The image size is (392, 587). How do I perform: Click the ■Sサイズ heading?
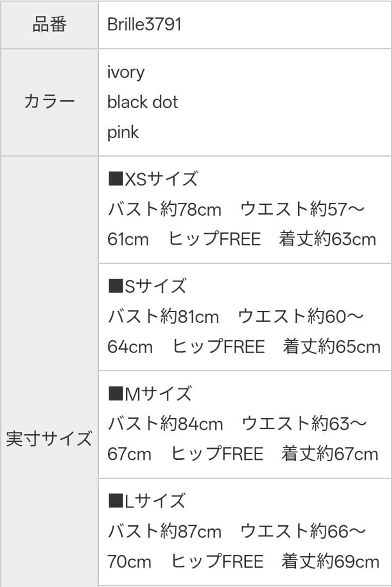click(148, 286)
